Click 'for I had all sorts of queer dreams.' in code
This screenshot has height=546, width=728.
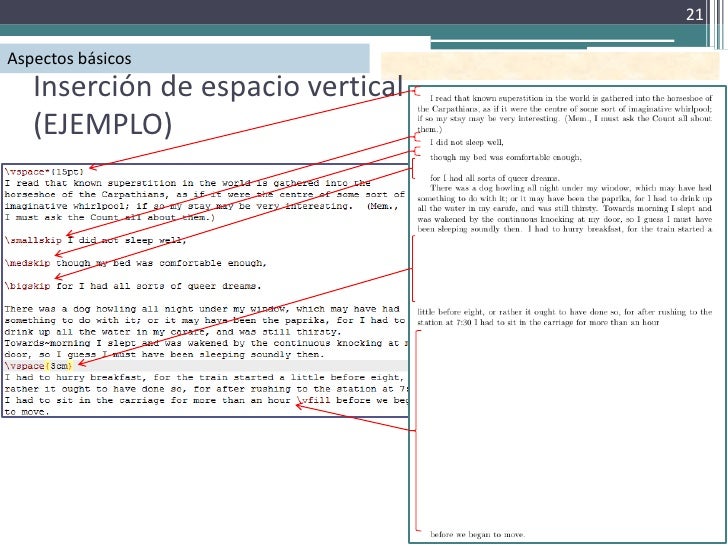click(159, 286)
